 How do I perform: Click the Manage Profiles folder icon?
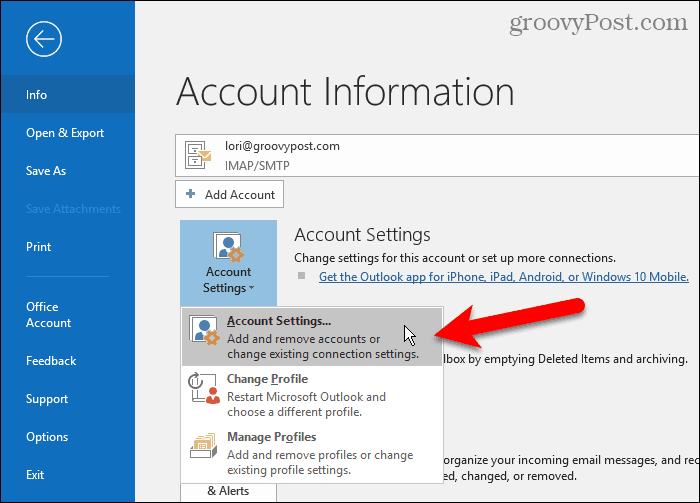point(204,445)
